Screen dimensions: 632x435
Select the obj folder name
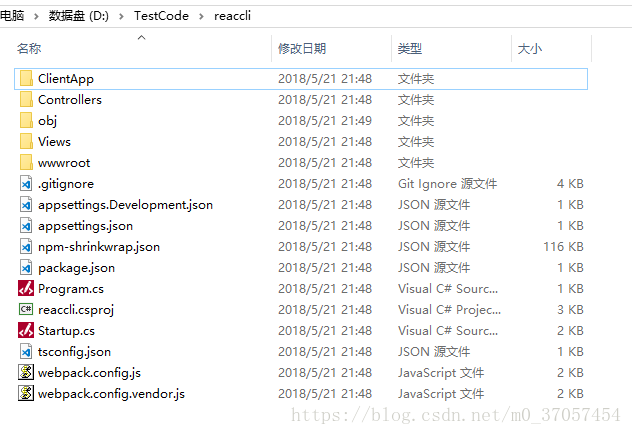[48, 121]
